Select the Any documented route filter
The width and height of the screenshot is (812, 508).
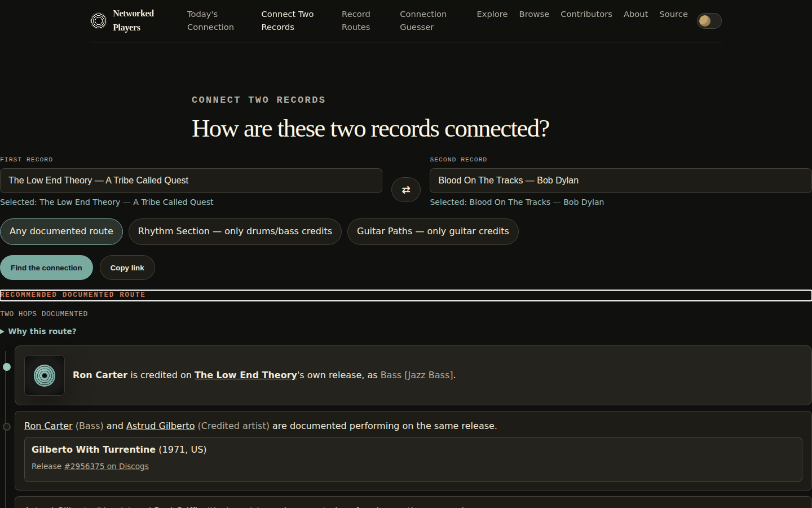coord(61,231)
